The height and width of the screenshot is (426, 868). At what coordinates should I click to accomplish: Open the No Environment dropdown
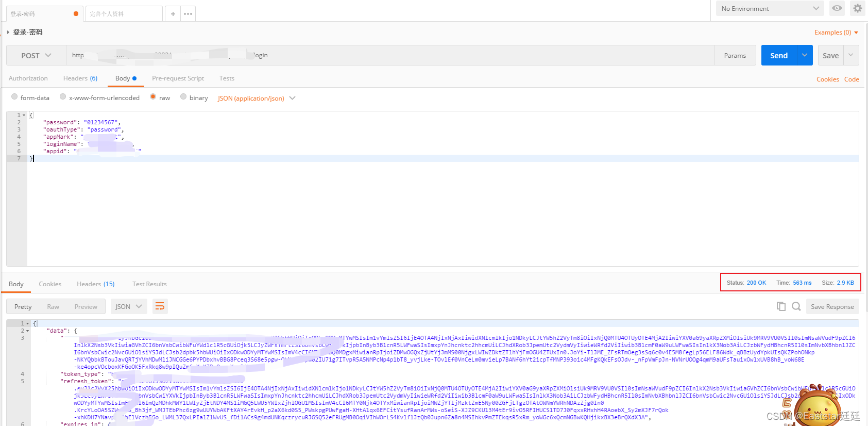(770, 8)
